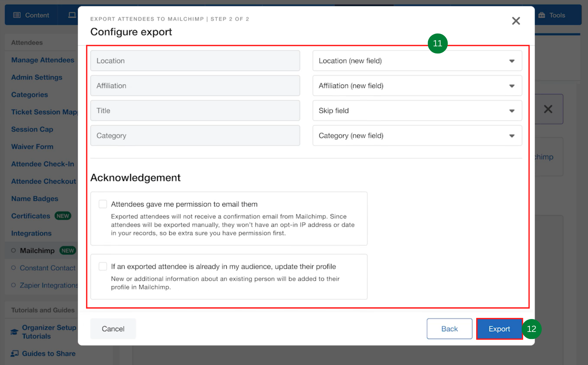
Task: Open the Category (new field) dropdown
Action: pyautogui.click(x=417, y=136)
